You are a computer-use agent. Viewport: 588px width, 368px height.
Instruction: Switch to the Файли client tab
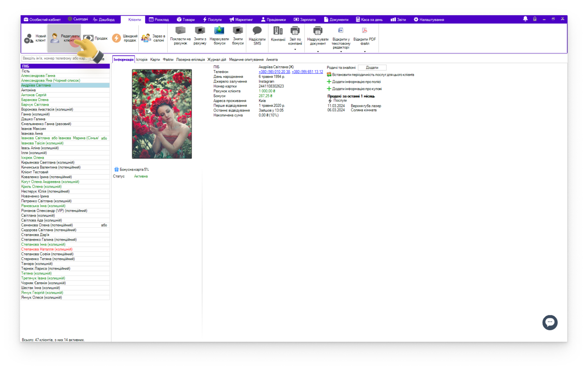pyautogui.click(x=168, y=59)
